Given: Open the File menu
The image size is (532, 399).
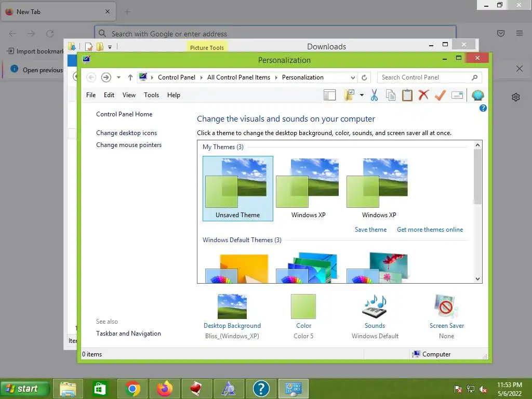Looking at the screenshot, I should point(91,95).
